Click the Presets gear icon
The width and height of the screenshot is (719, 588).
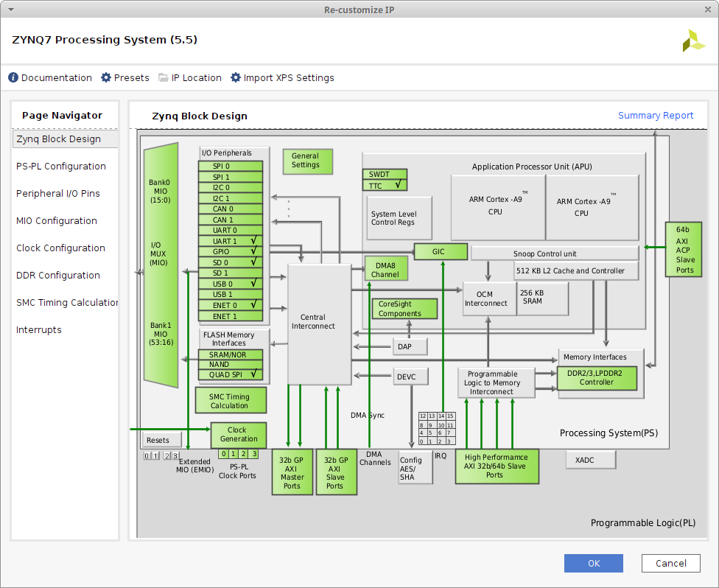106,77
